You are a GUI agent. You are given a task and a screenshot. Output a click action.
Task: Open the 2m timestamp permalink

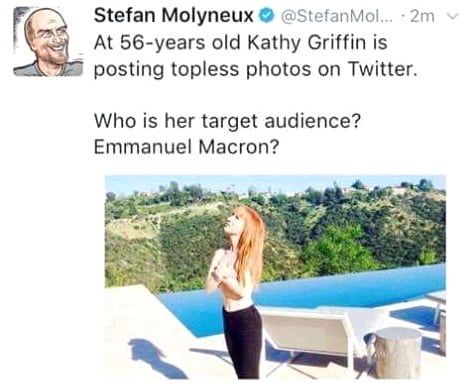point(423,16)
